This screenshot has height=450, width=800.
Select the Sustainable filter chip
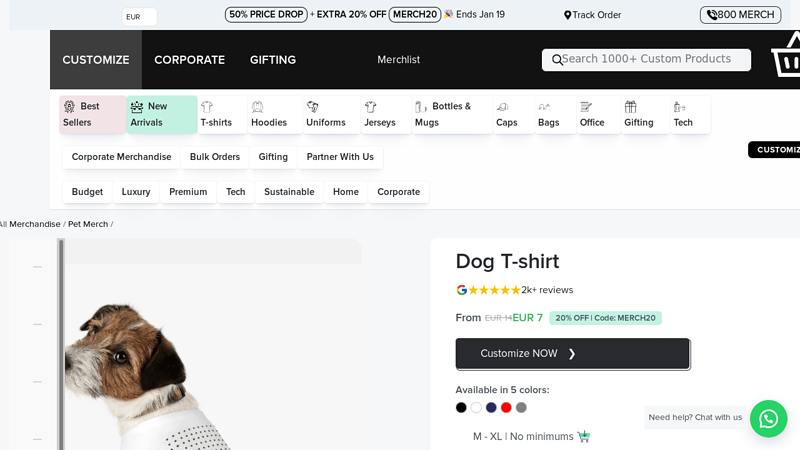[x=289, y=192]
